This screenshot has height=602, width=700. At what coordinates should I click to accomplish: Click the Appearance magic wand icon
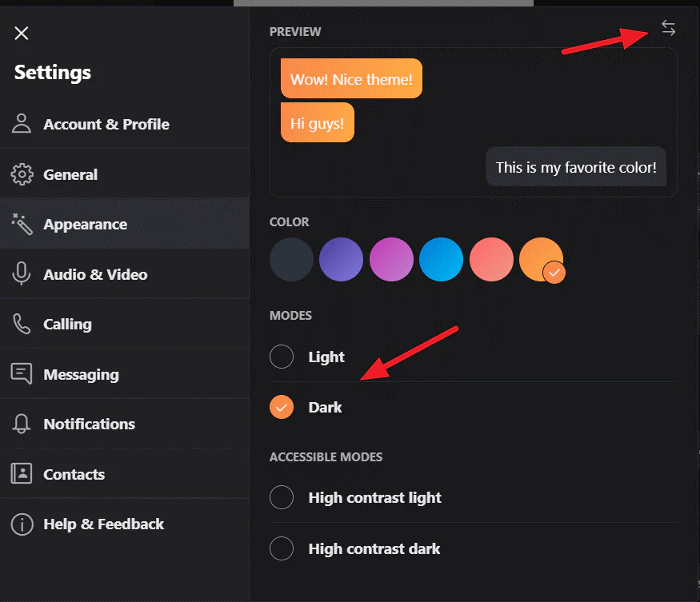21,224
